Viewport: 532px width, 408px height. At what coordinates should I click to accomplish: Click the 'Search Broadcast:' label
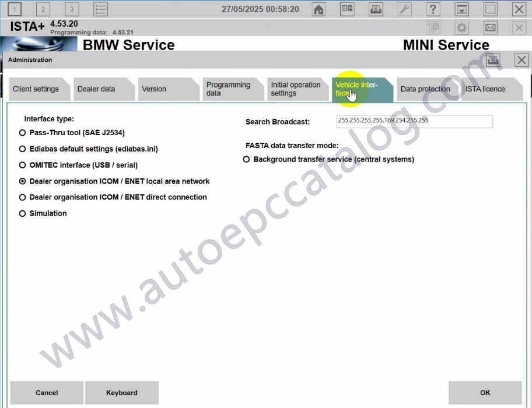(x=278, y=122)
